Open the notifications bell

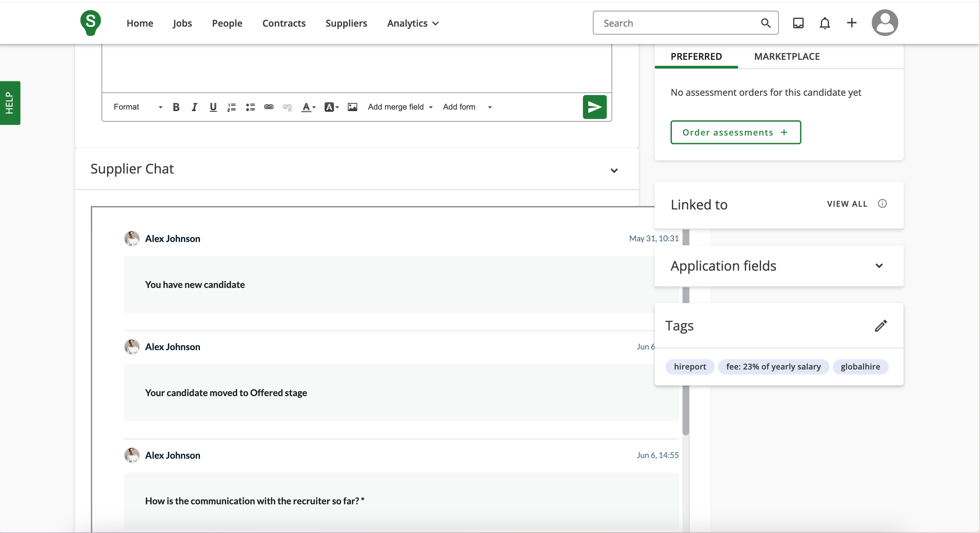point(824,23)
